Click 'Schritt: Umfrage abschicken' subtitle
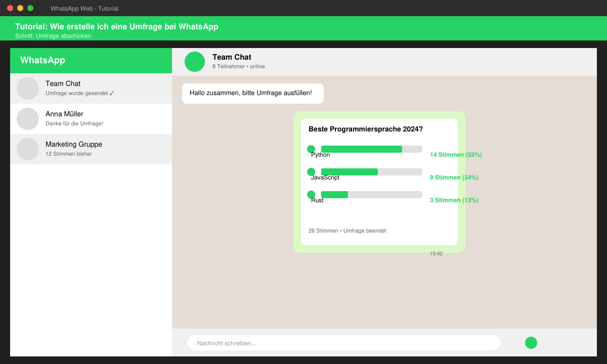The height and width of the screenshot is (364, 607). coord(53,36)
